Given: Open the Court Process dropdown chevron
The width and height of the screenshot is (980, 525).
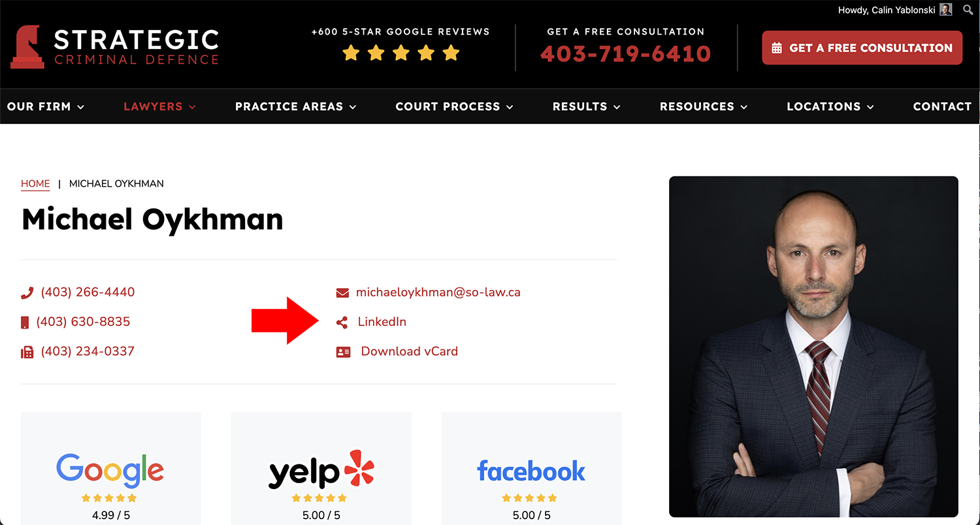Looking at the screenshot, I should pos(510,107).
